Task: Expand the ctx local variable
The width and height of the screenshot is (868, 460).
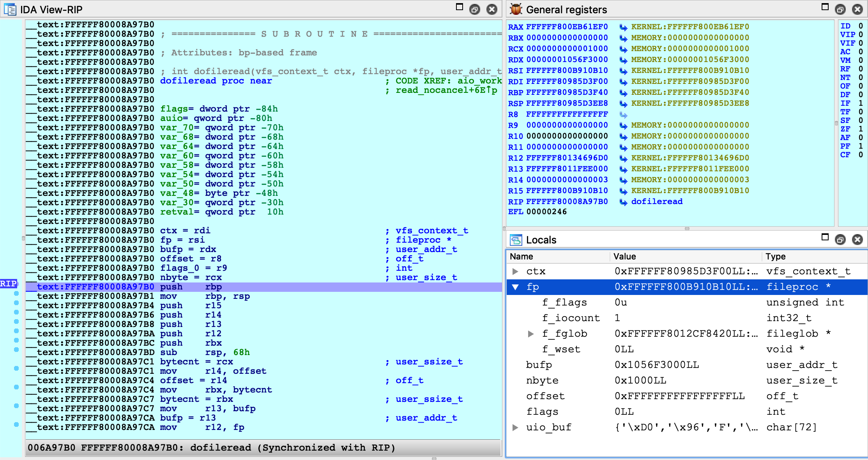Action: [x=515, y=271]
